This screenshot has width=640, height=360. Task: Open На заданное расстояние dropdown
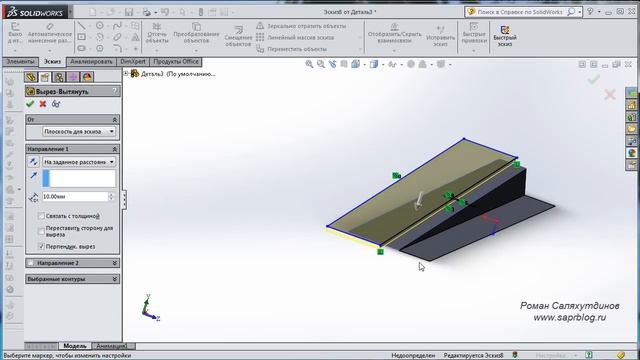point(79,162)
